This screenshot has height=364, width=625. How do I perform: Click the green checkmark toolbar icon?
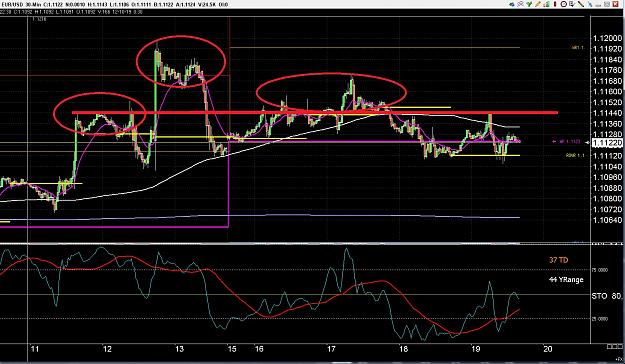(x=529, y=4)
